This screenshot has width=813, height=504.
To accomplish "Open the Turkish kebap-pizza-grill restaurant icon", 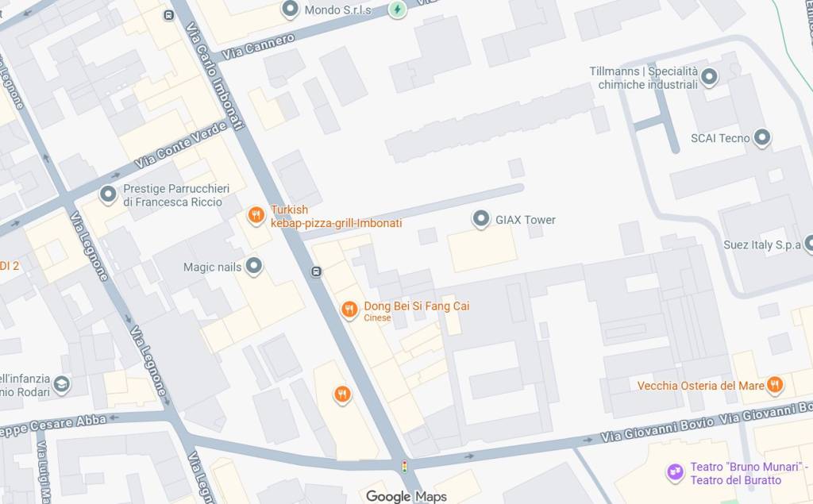I will click(256, 215).
